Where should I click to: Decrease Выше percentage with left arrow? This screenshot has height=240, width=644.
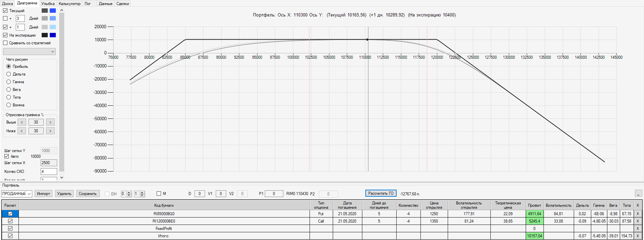click(22, 122)
